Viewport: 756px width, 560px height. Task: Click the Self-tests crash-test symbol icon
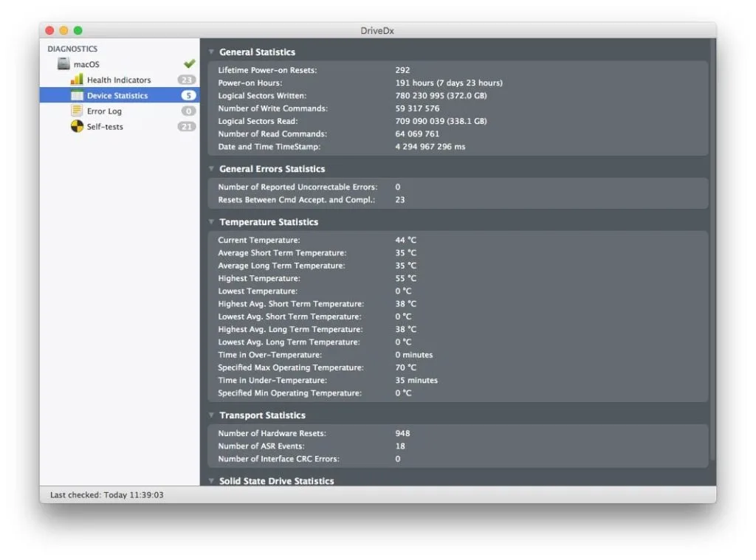[77, 126]
